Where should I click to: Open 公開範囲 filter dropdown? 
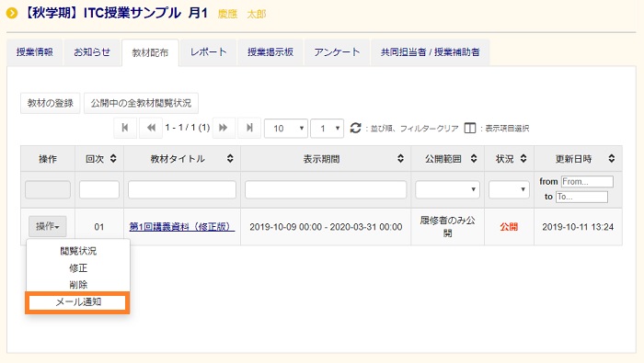click(447, 189)
